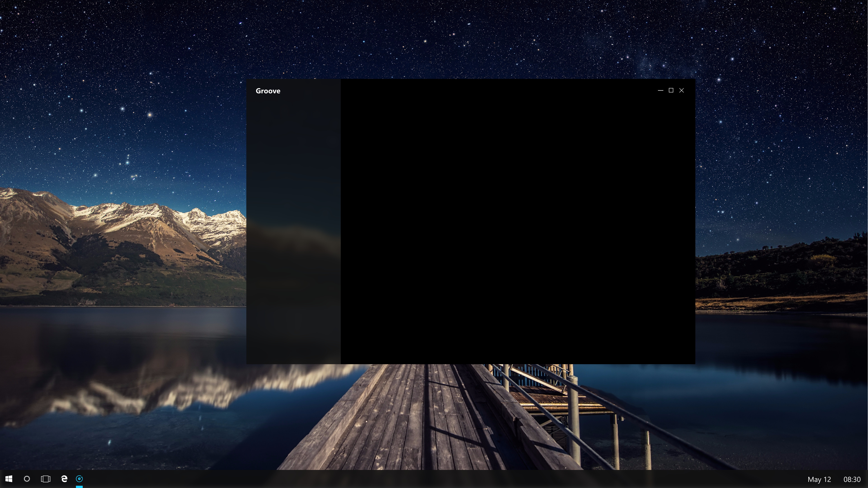Open Task View from the taskbar
Image resolution: width=868 pixels, height=488 pixels.
(x=45, y=479)
